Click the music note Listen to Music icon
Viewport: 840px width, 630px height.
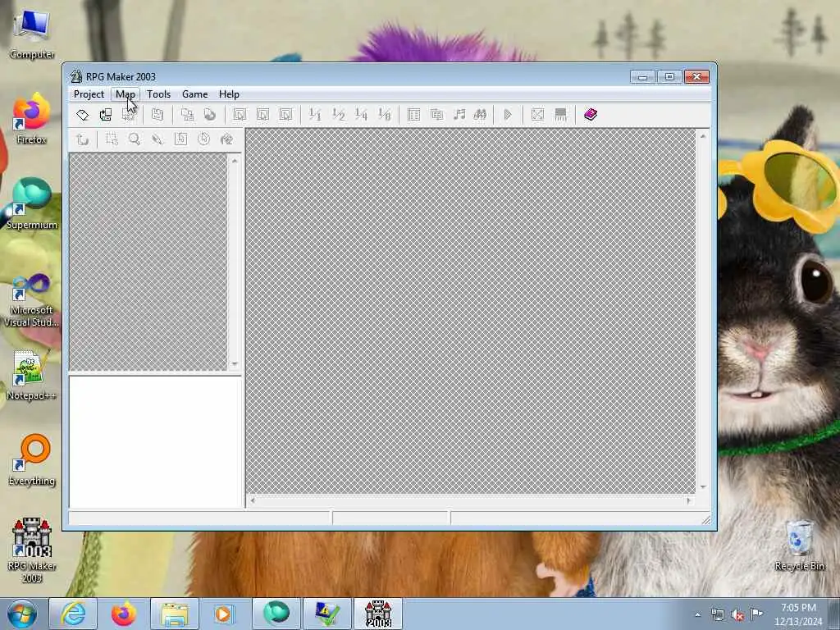click(x=459, y=114)
